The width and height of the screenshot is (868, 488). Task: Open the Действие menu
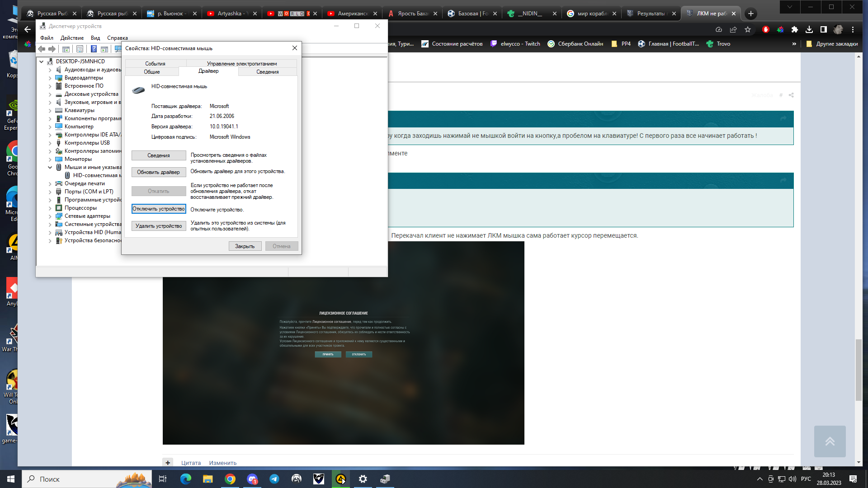point(72,38)
